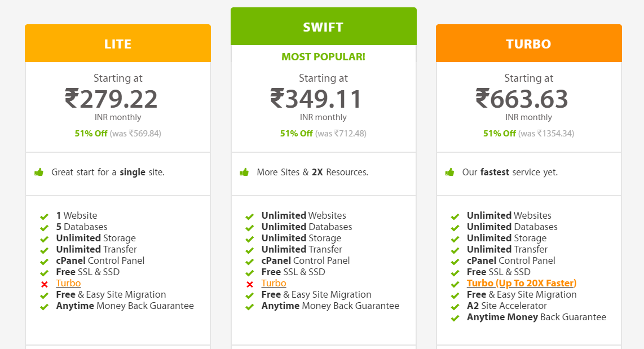Open the Turbo link in the Swift plan
Image resolution: width=644 pixels, height=349 pixels.
tap(274, 284)
